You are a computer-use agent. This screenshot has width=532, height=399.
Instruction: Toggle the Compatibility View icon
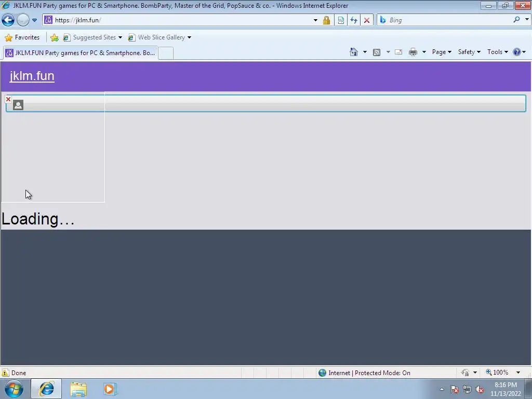(341, 20)
